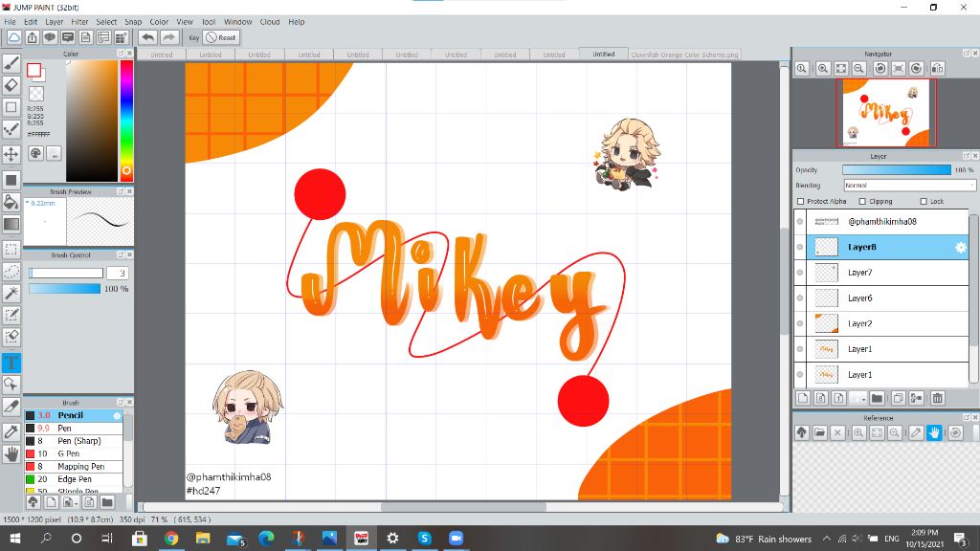Click the Navigator preview thumbnail
980x551 pixels.
885,113
